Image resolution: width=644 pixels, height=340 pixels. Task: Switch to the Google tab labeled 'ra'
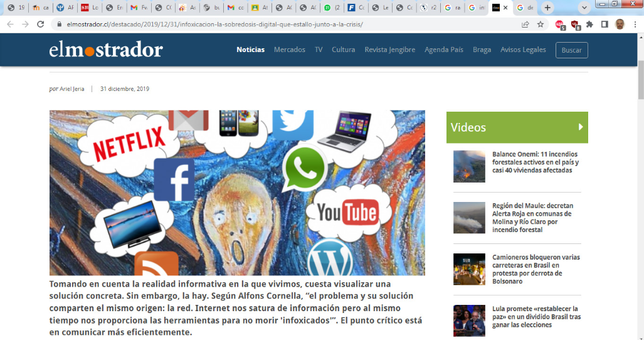(x=453, y=8)
